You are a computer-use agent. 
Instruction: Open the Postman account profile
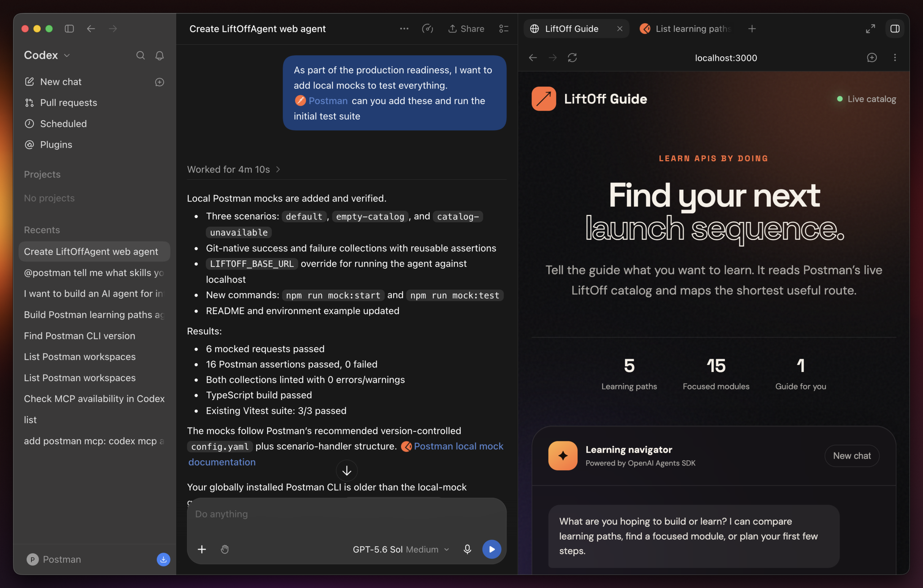point(54,559)
